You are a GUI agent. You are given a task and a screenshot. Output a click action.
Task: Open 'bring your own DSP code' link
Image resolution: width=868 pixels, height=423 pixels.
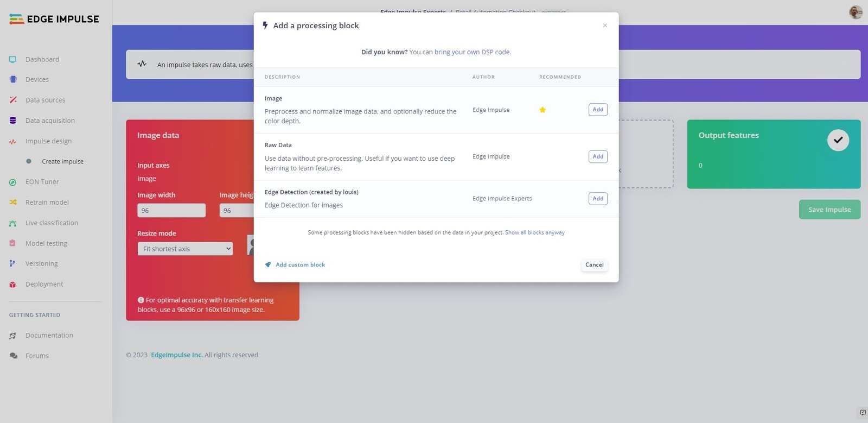[x=472, y=52]
